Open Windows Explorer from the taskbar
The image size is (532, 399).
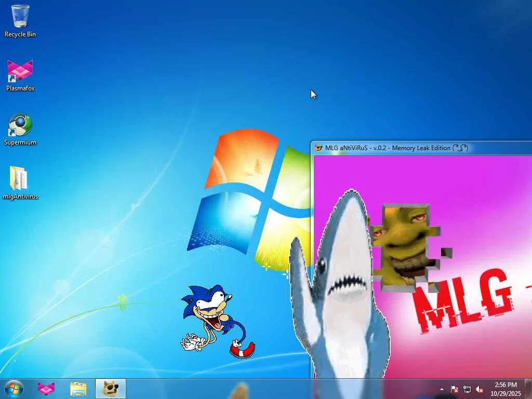(x=78, y=389)
